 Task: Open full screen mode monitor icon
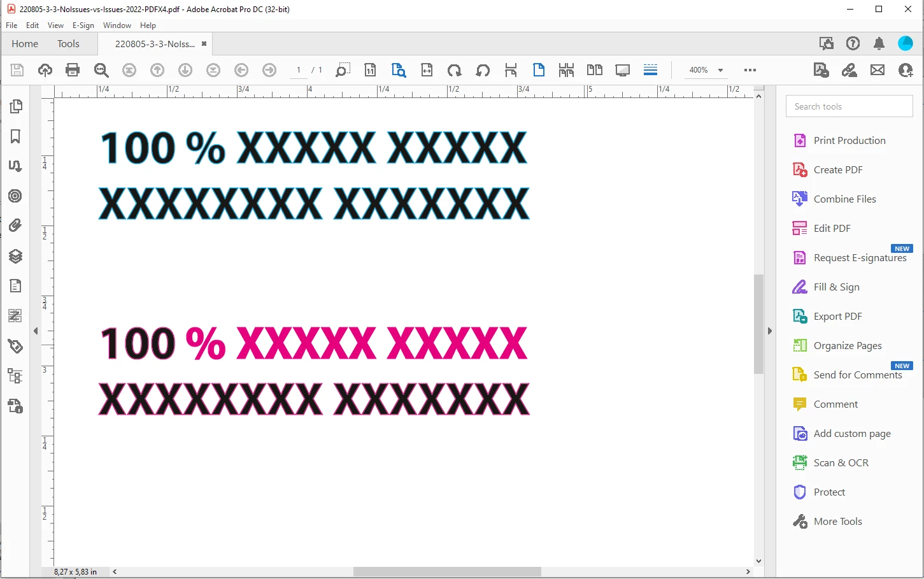point(623,70)
